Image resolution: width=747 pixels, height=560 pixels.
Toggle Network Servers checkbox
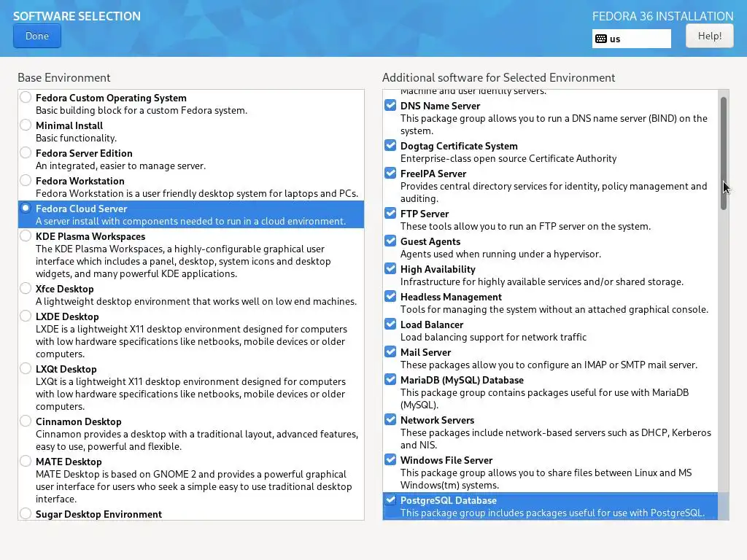(x=390, y=419)
